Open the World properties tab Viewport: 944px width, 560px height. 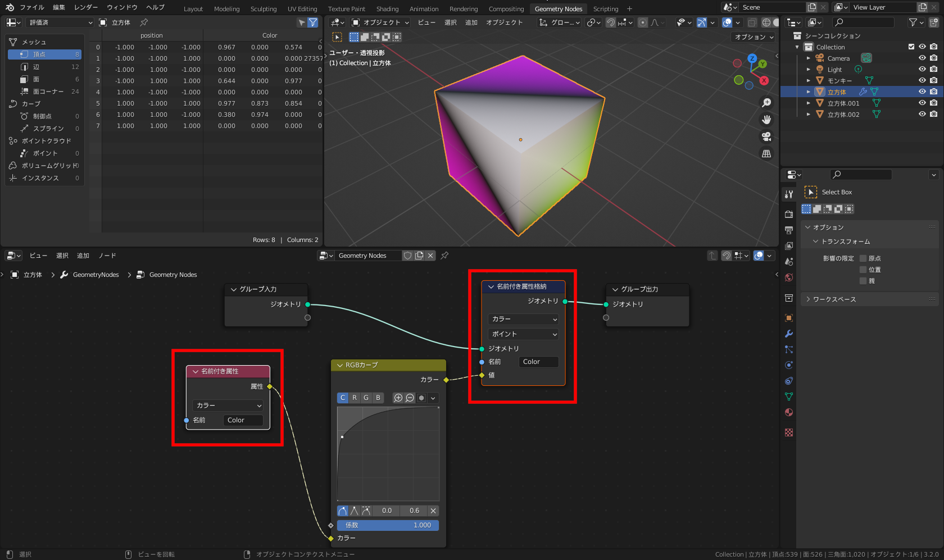point(789,277)
